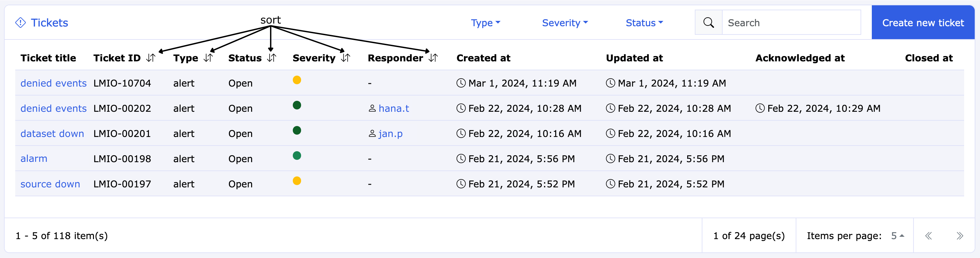The image size is (980, 258).
Task: Open responder hana.t profile link
Action: point(393,109)
